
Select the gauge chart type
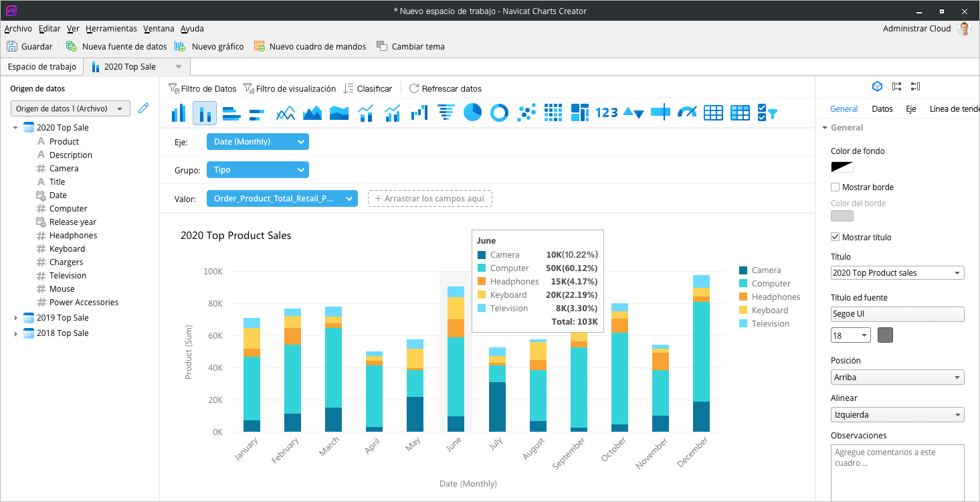(686, 113)
